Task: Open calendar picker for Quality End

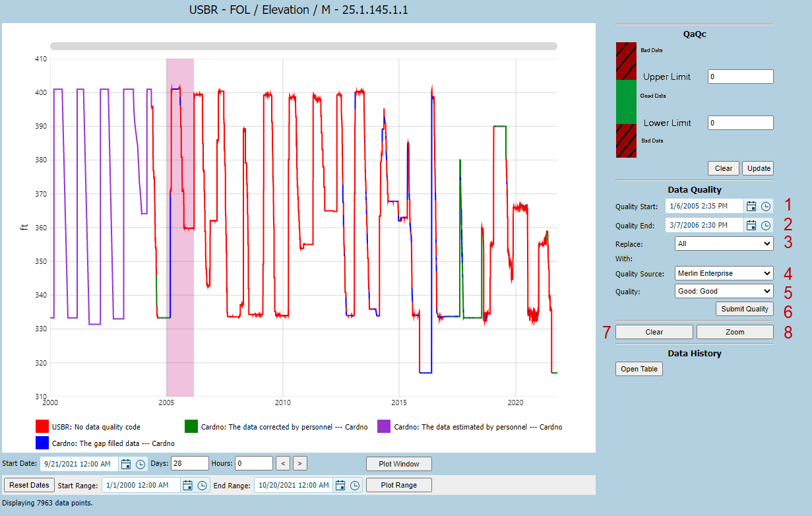Action: point(751,225)
